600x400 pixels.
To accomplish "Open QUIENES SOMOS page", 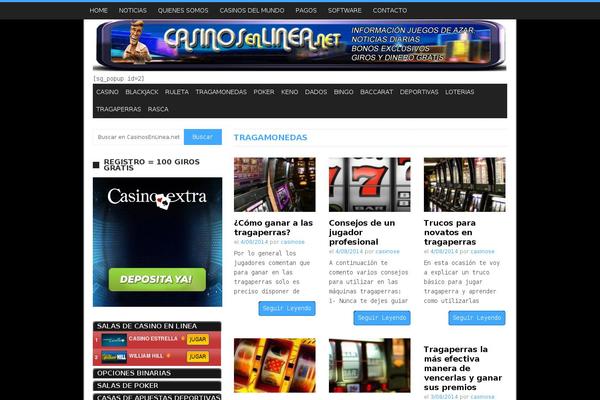I will [183, 10].
